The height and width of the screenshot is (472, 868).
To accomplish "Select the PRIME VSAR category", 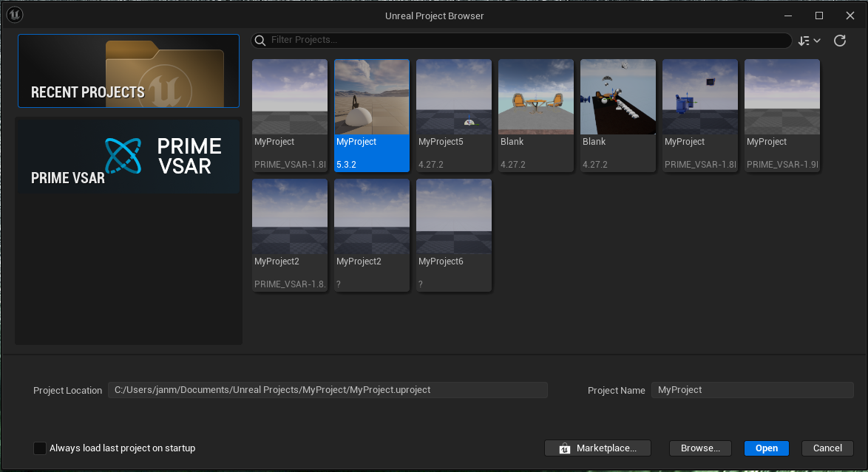I will 129,155.
